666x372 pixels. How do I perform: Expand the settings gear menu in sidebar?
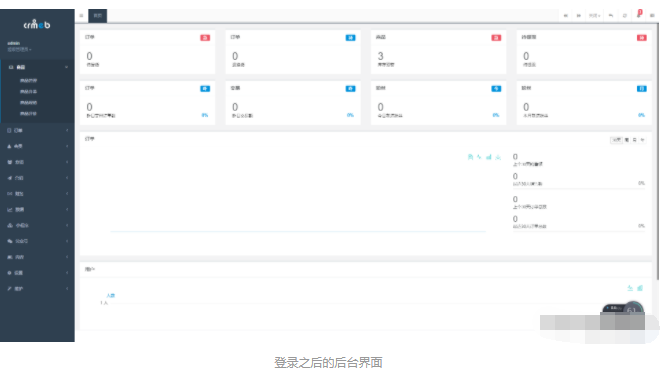point(37,273)
